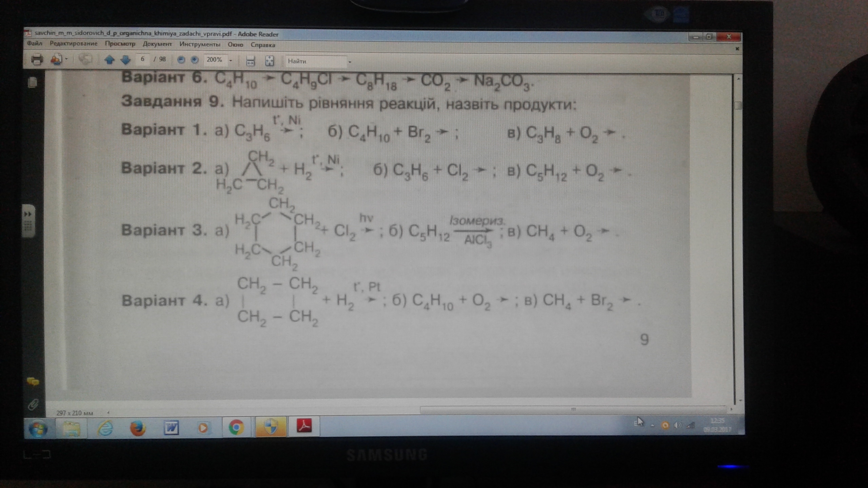Open the Инструменты menu
Viewport: 868px width, 488px height.
tap(200, 44)
